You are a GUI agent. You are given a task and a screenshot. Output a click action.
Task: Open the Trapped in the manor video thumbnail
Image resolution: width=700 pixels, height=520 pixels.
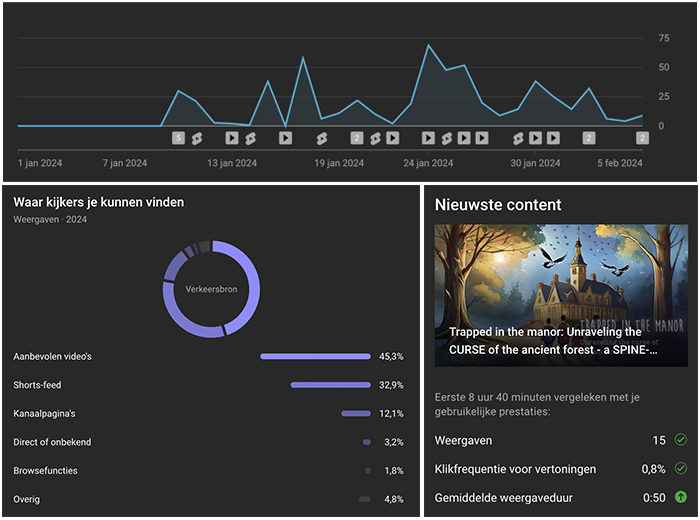(561, 295)
